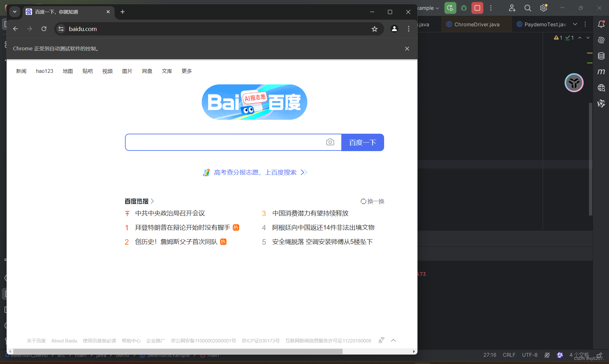This screenshot has width=609, height=364.
Task: Open the hao123 link
Action: 45,71
